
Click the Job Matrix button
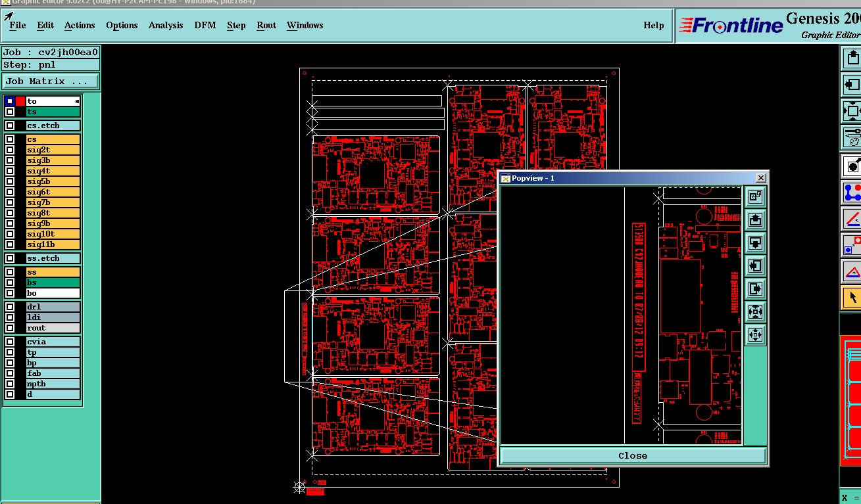pos(51,81)
